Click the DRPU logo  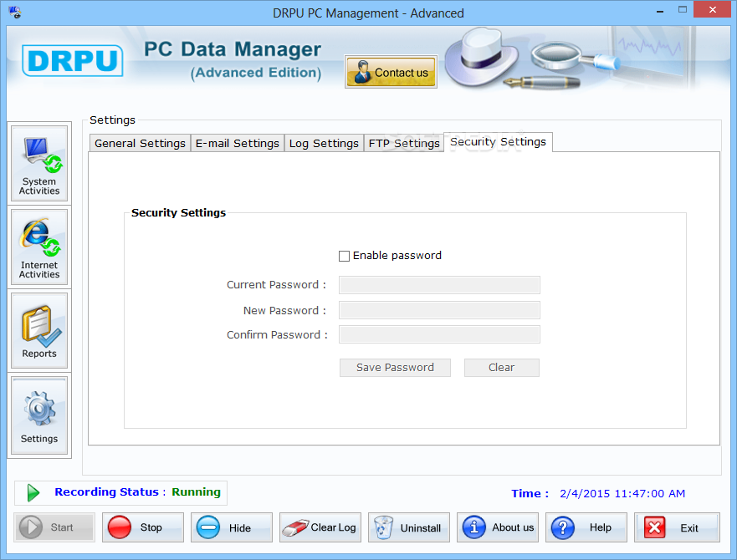coord(73,61)
